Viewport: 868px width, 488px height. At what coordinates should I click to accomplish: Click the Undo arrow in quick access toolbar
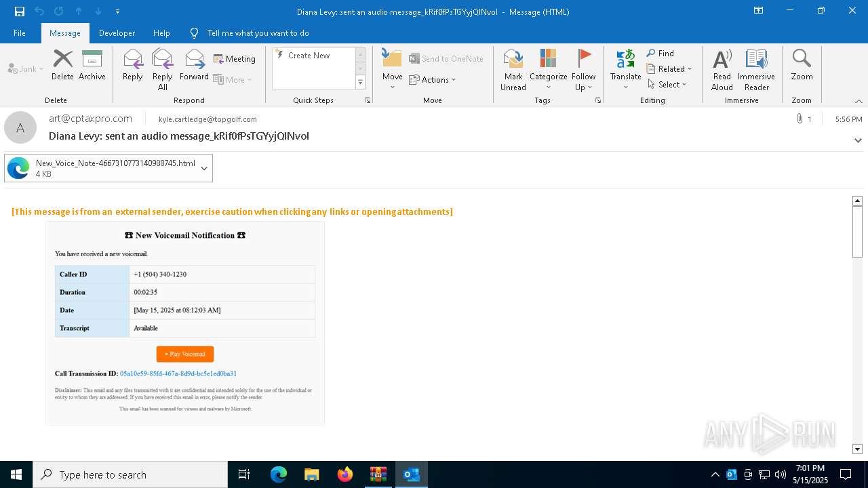(x=39, y=11)
